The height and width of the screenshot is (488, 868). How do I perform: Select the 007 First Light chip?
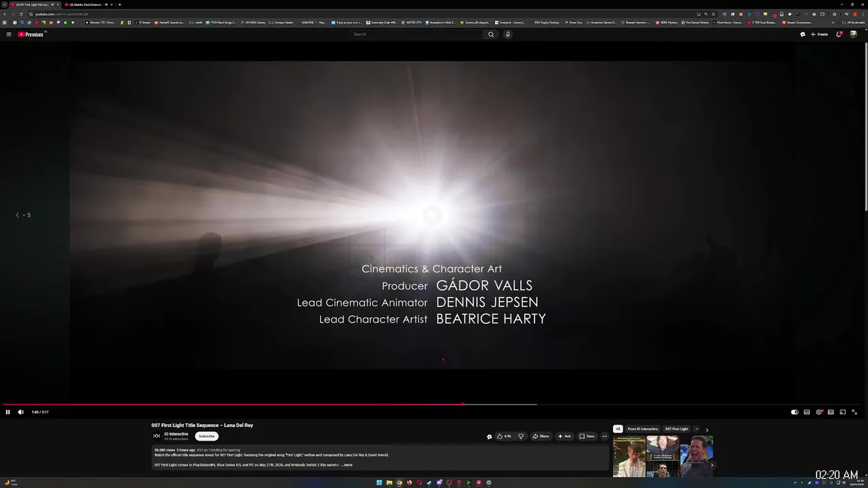tap(677, 429)
